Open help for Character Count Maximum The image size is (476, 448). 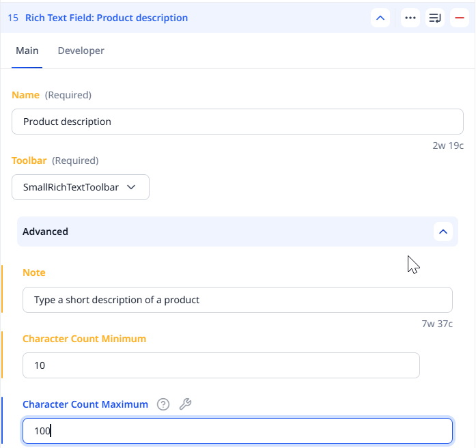coord(163,404)
